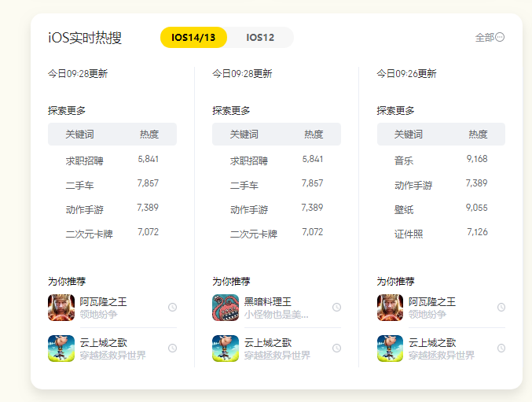Click 今日09:26更新 timestamp
The image size is (532, 402).
coord(406,74)
